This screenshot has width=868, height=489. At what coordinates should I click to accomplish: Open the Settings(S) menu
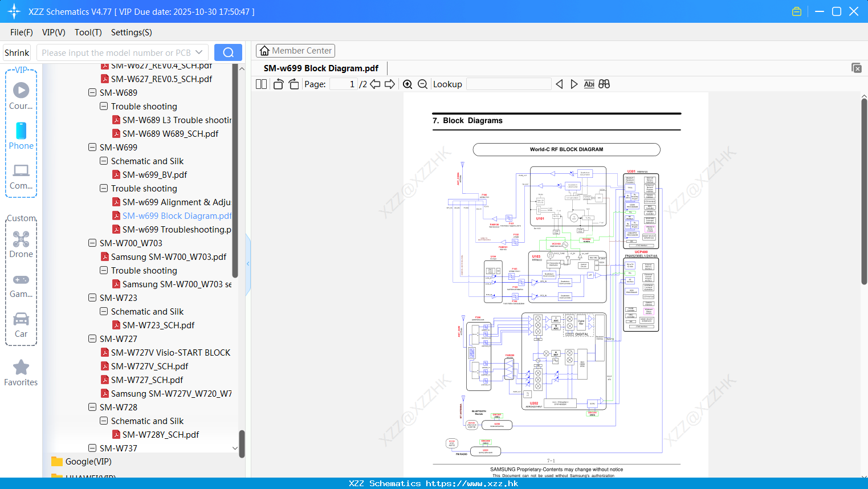click(132, 32)
